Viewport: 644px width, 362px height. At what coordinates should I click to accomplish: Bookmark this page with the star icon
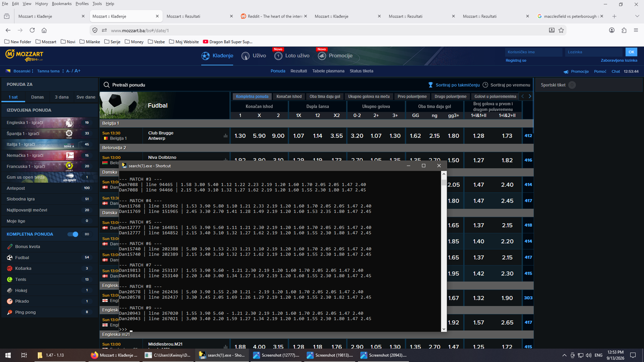[561, 30]
